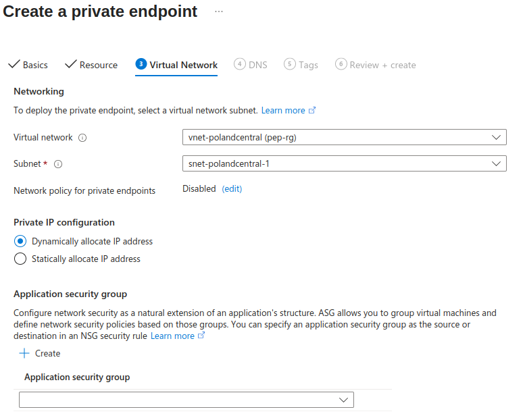Screen dimensions: 525x420
Task: Expand the Virtual network dropdown
Action: coord(344,137)
